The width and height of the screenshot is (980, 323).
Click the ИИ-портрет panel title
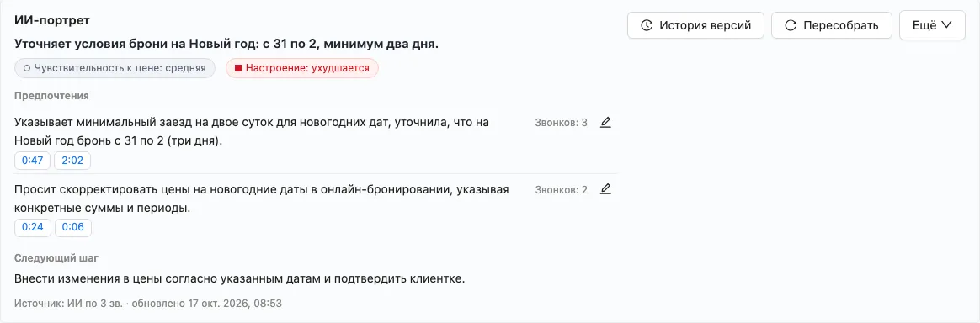pos(52,21)
